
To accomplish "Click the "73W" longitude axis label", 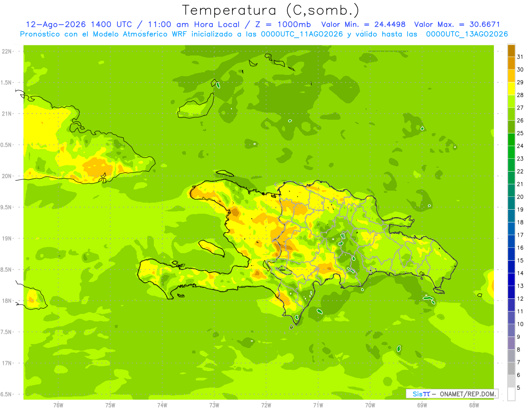I will (214, 405).
